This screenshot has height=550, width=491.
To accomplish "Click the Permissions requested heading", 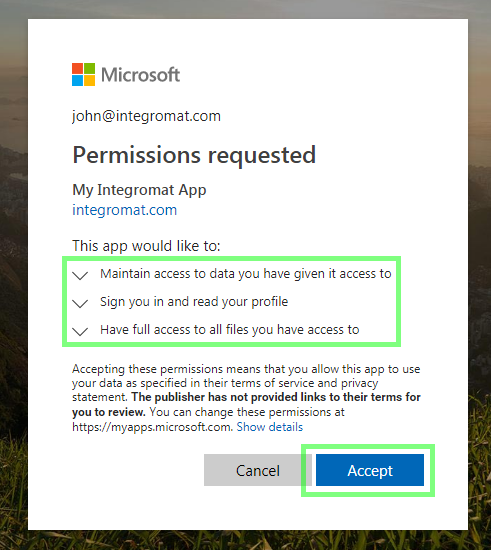I will click(194, 155).
